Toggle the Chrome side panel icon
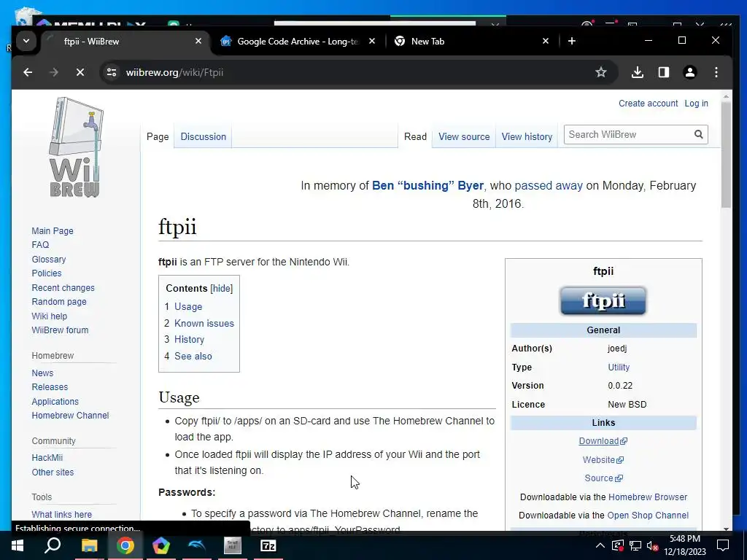This screenshot has width=747, height=560. coord(663,72)
